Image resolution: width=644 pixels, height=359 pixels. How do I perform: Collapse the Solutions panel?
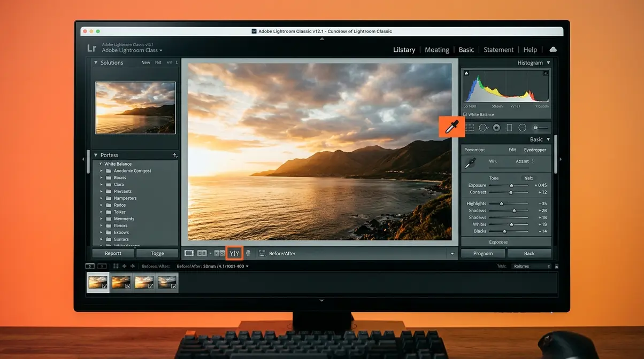click(96, 63)
